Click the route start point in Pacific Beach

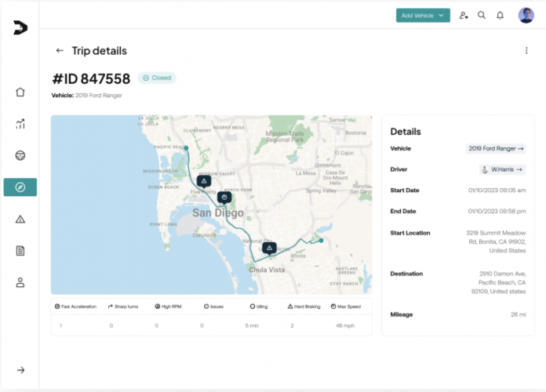pos(186,148)
